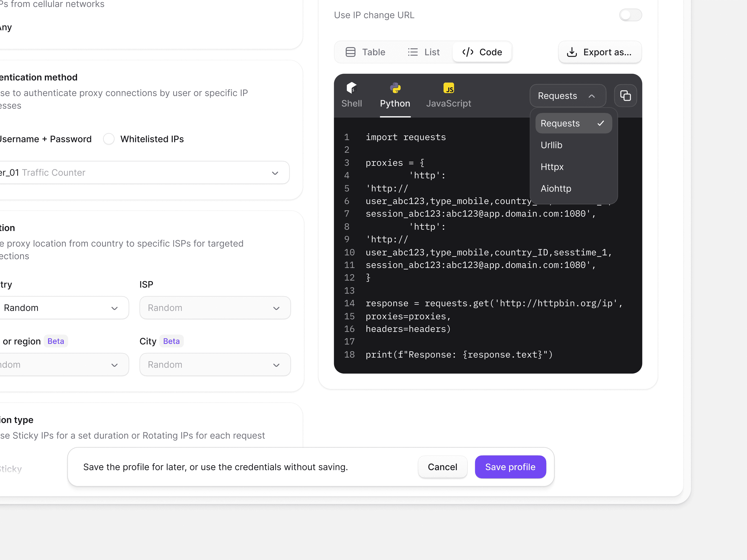The image size is (747, 560).
Task: Click the copy code icon
Action: coord(625,96)
